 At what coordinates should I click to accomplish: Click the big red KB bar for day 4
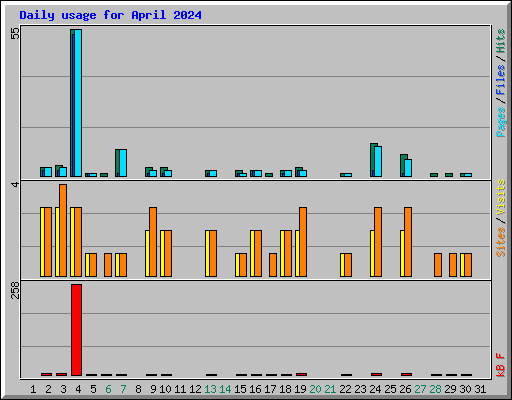point(76,330)
